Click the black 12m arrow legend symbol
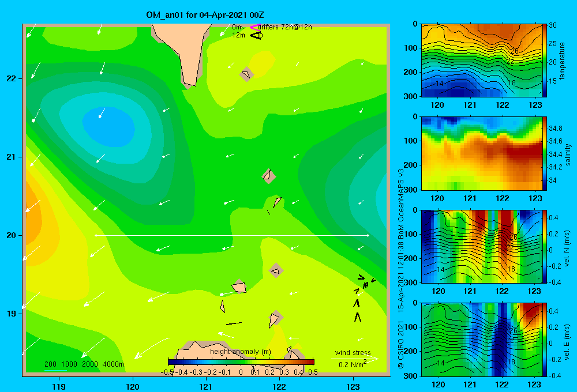The width and height of the screenshot is (577, 392). (255, 35)
